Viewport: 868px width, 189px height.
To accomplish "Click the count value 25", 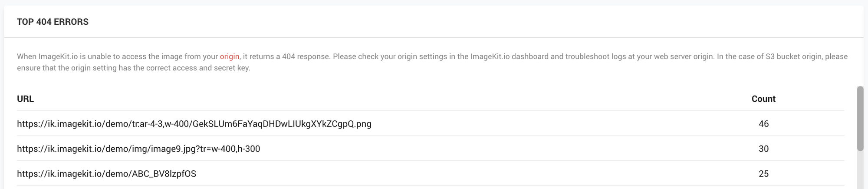I will point(763,174).
